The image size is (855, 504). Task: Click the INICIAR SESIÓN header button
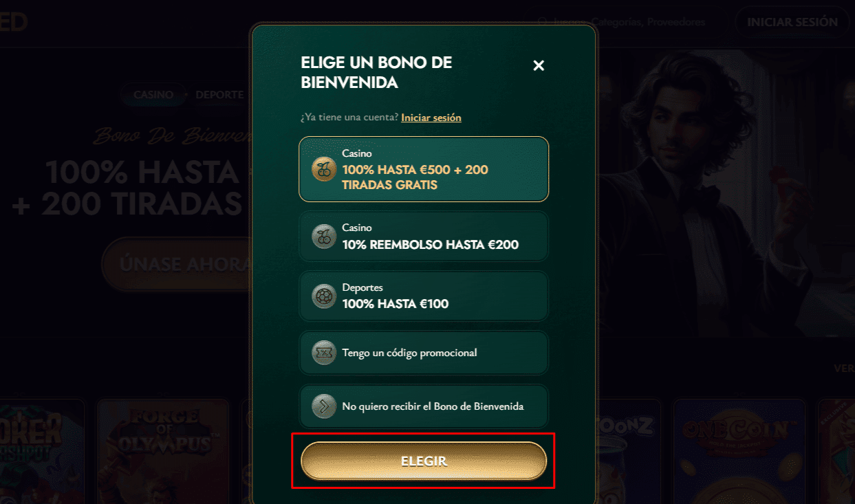(x=792, y=22)
